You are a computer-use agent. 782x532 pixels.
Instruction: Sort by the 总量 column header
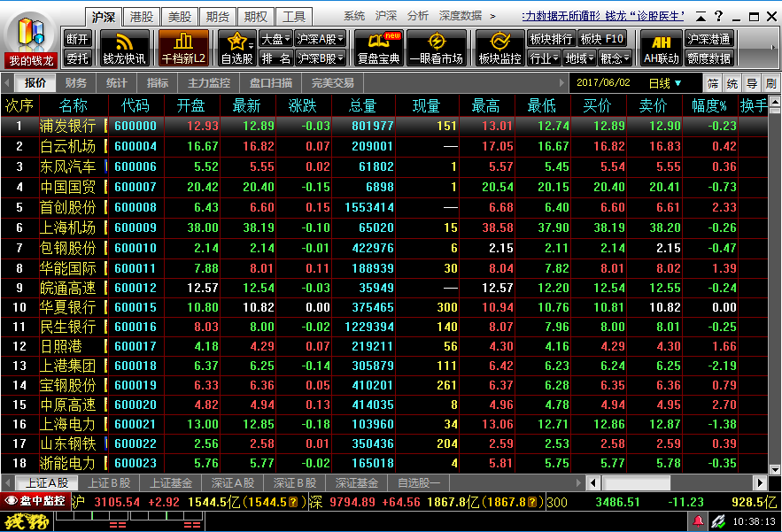362,105
